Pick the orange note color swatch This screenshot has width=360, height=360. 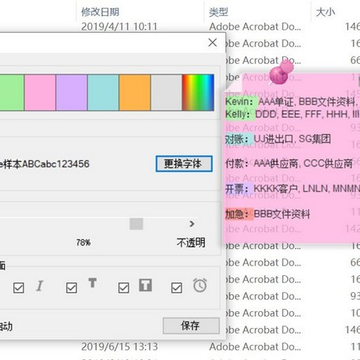pos(135,92)
